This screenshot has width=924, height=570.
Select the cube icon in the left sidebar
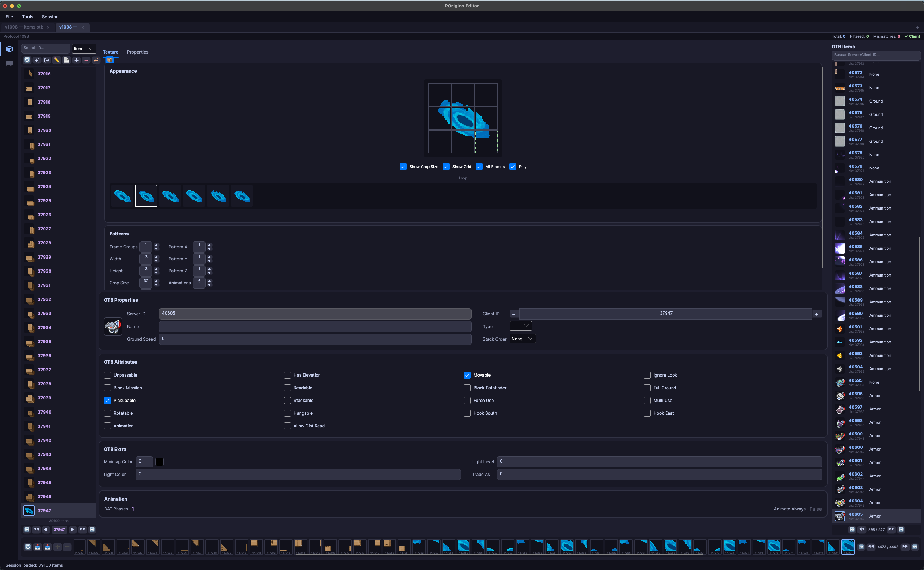[9, 49]
